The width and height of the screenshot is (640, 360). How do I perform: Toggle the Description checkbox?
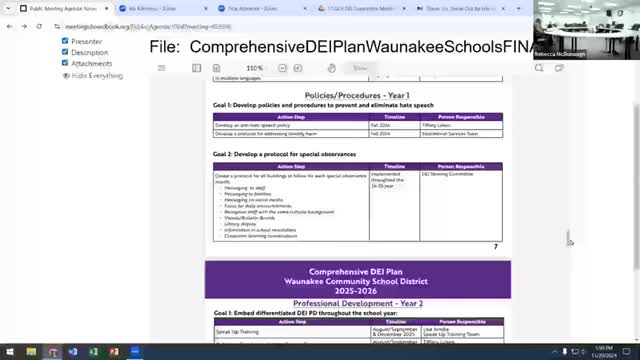(65, 52)
